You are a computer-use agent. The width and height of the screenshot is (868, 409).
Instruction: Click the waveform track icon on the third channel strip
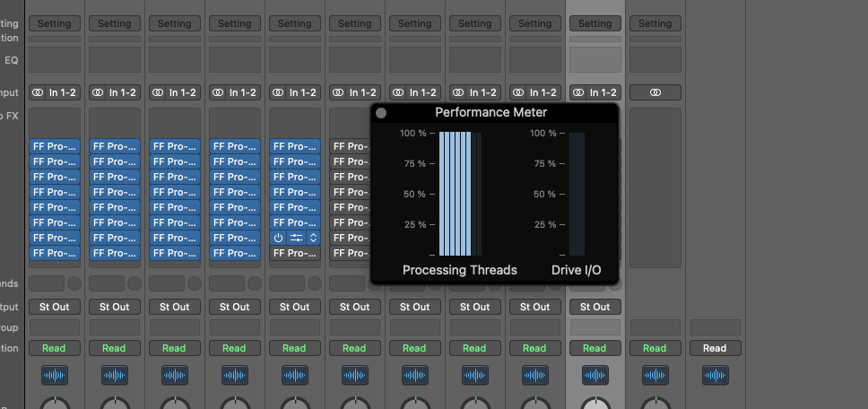coord(174,375)
